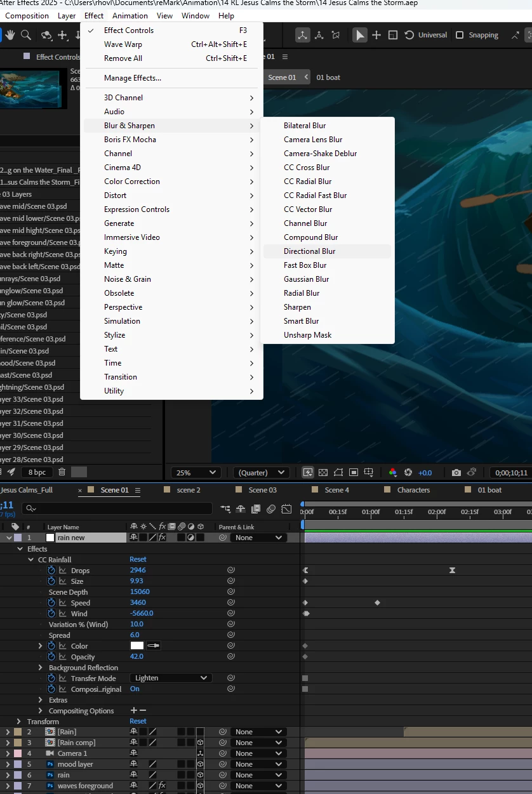The image size is (532, 794).
Task: Click the Graph Editor icon in timeline
Action: (286, 508)
